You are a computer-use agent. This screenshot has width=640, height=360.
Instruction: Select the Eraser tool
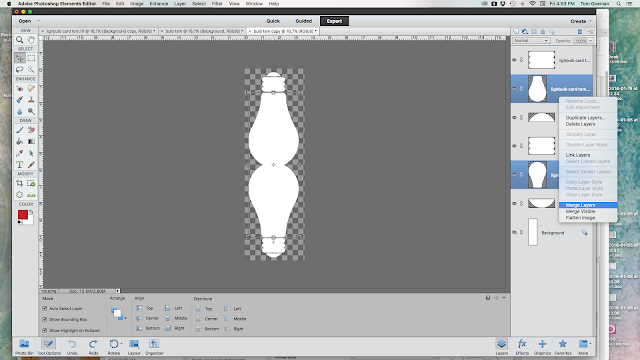point(31,130)
